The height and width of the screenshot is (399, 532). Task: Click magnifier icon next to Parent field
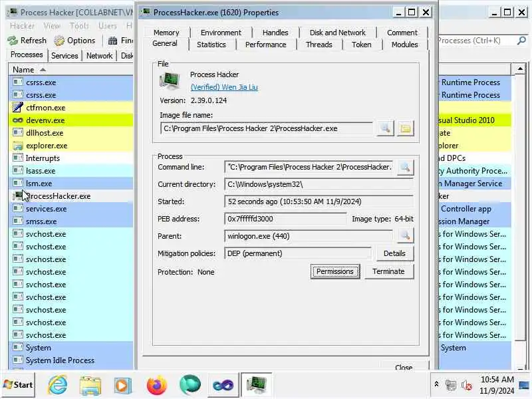pyautogui.click(x=405, y=235)
